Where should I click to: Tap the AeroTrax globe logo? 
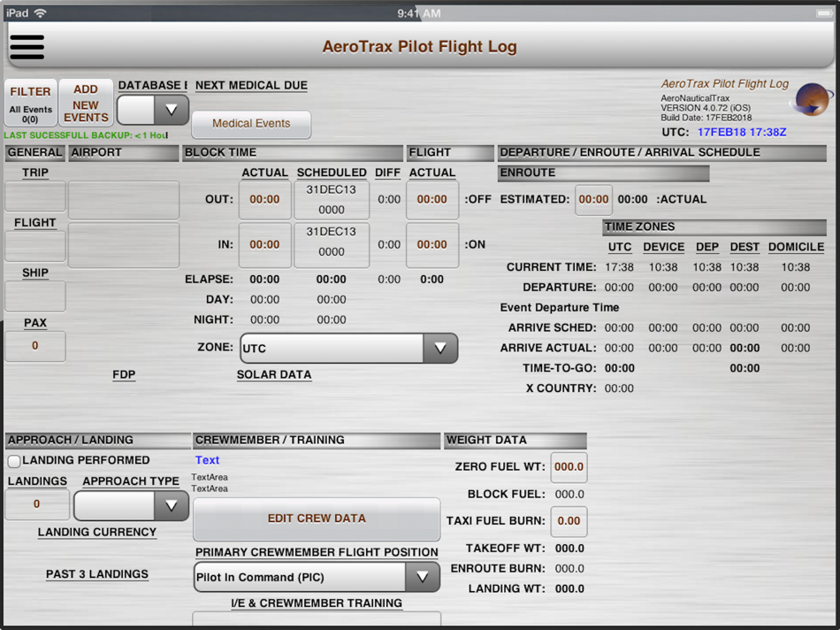click(812, 99)
